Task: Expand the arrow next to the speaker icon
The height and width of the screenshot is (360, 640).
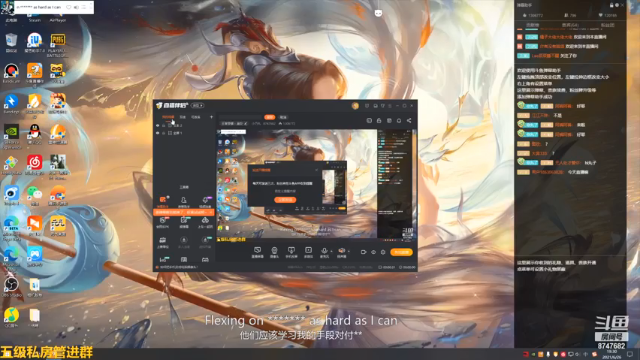Action: 349,251
